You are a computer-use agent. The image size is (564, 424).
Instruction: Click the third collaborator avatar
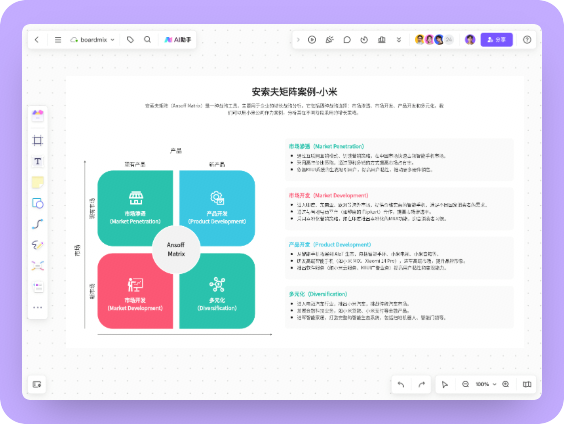tap(439, 40)
